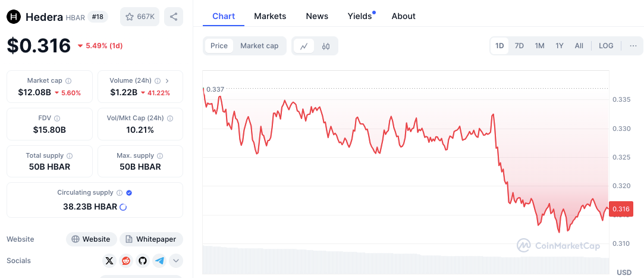This screenshot has height=278, width=644.
Task: Click the red 0.316 current price label
Action: [x=621, y=208]
